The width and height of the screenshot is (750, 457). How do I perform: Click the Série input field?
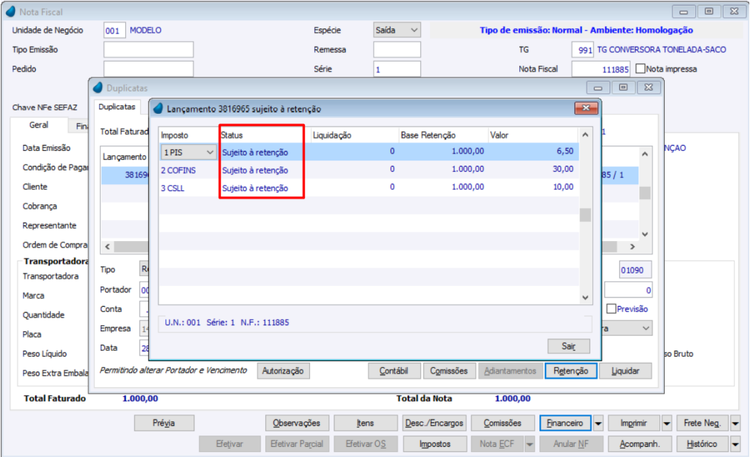coord(397,69)
